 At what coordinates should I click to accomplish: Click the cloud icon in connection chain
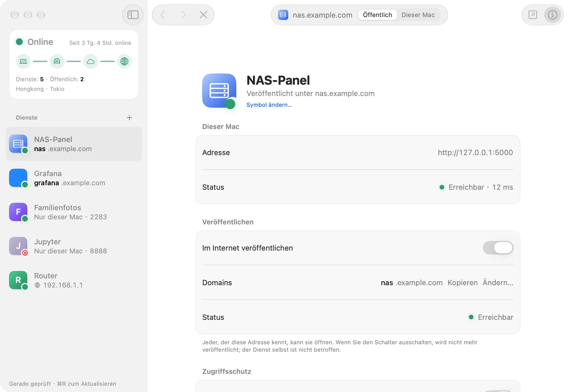[x=91, y=61]
